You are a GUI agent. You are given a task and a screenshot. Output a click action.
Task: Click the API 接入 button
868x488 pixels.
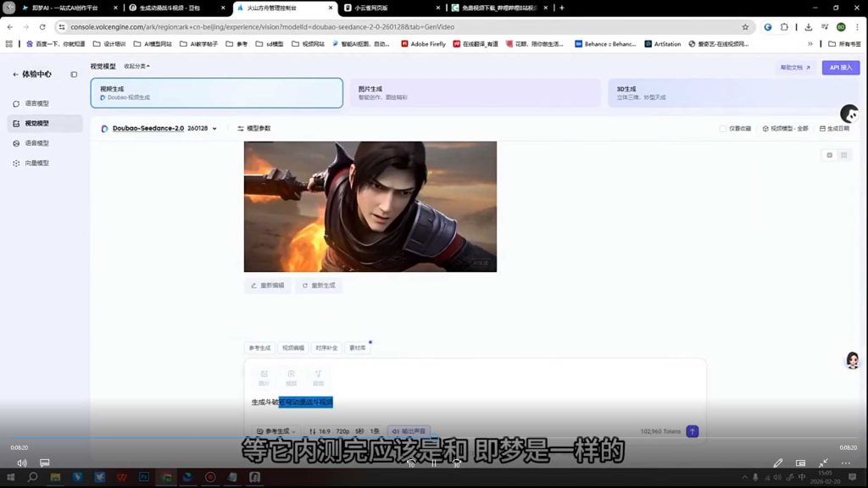tap(840, 68)
